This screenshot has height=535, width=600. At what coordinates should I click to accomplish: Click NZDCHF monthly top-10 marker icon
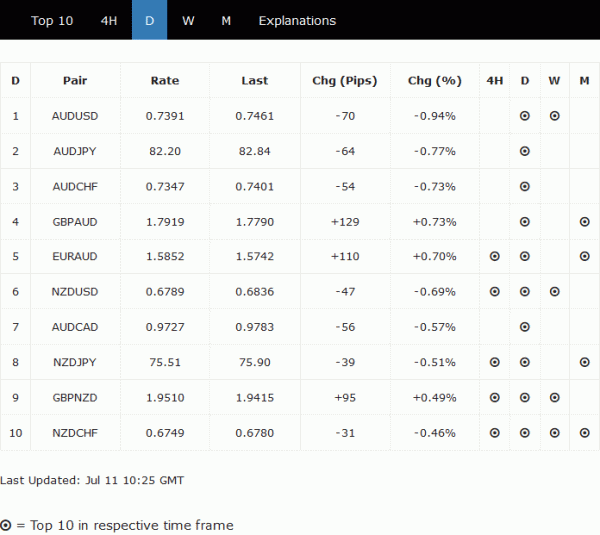click(x=584, y=433)
